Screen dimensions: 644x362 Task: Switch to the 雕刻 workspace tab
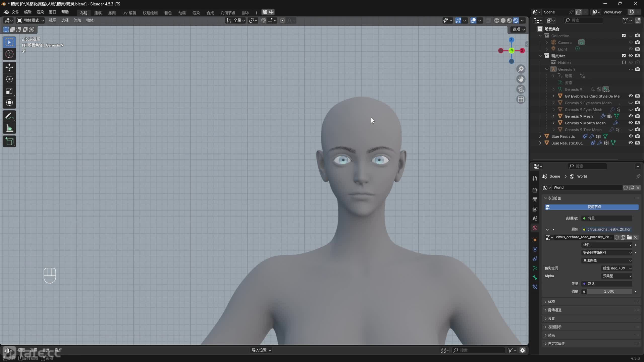coord(112,13)
